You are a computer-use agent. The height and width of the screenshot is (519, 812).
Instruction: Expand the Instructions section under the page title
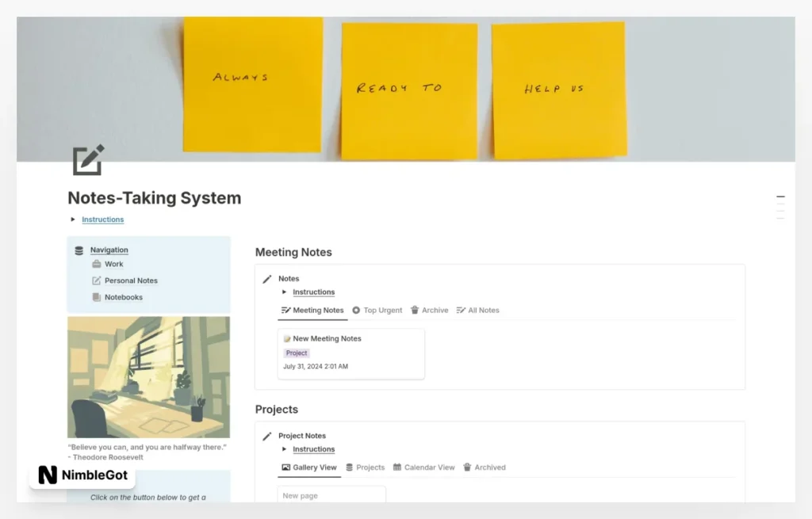[73, 219]
